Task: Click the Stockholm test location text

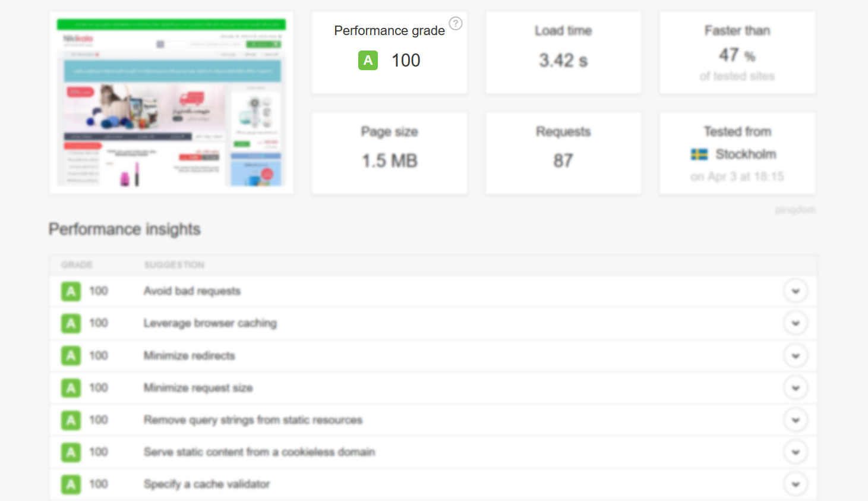Action: coord(746,155)
